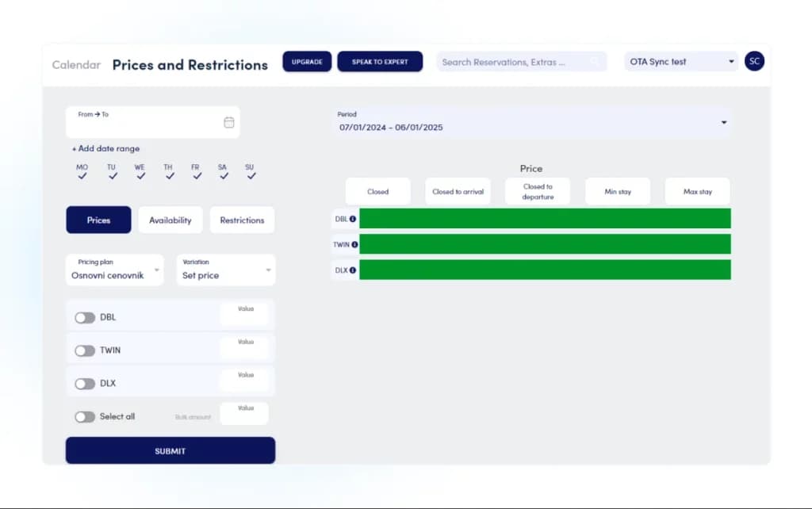The height and width of the screenshot is (509, 812).
Task: Click the DLX Value input
Action: click(x=244, y=381)
